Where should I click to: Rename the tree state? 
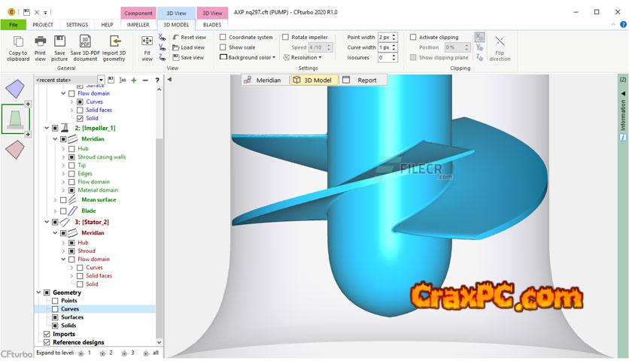click(x=123, y=80)
